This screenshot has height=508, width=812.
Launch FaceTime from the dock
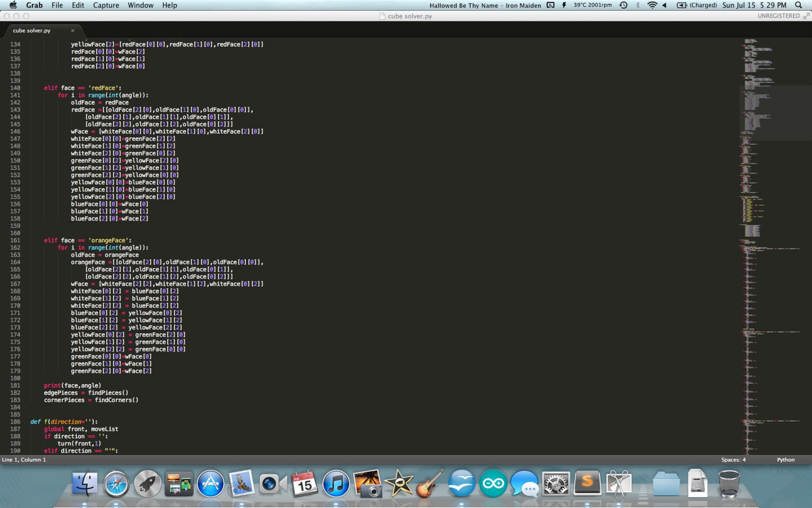tap(273, 484)
